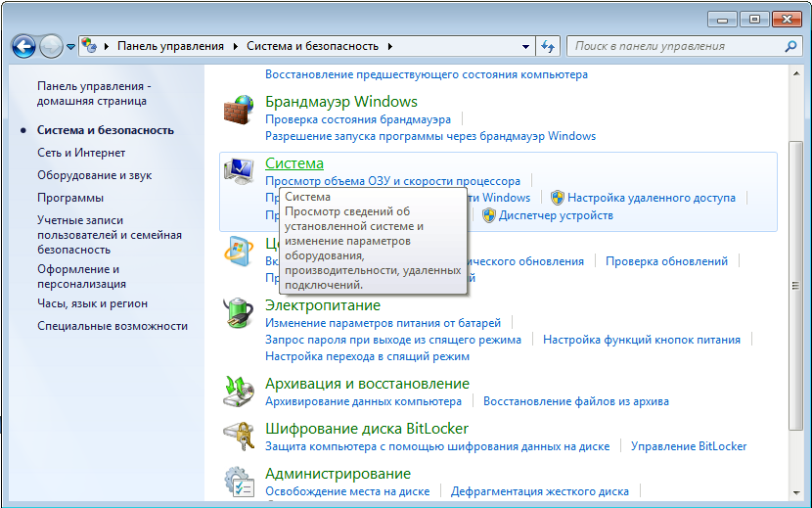Open Учетные записи пользователей и семейная безопасность
The image size is (812, 508).
pos(110,235)
